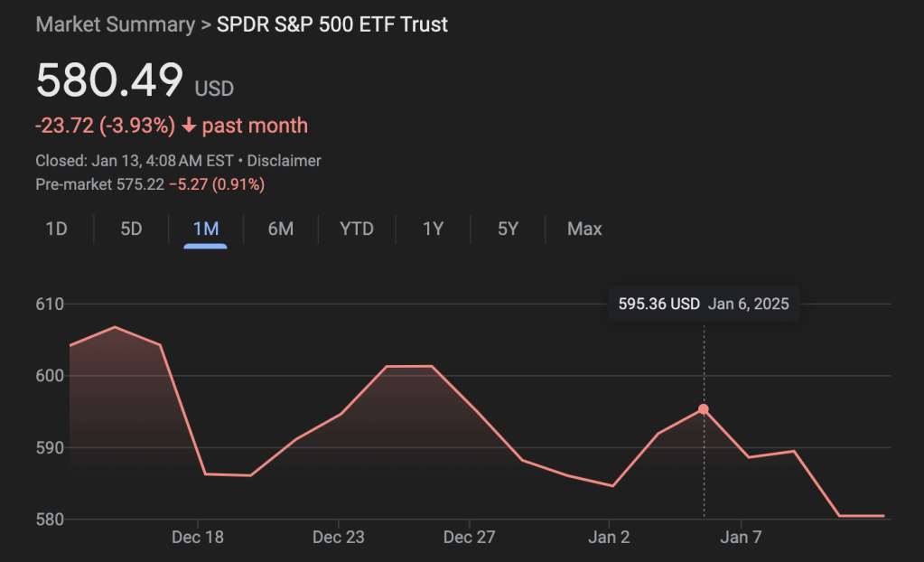Show the 6M chart range
This screenshot has height=562, width=924.
coord(280,229)
